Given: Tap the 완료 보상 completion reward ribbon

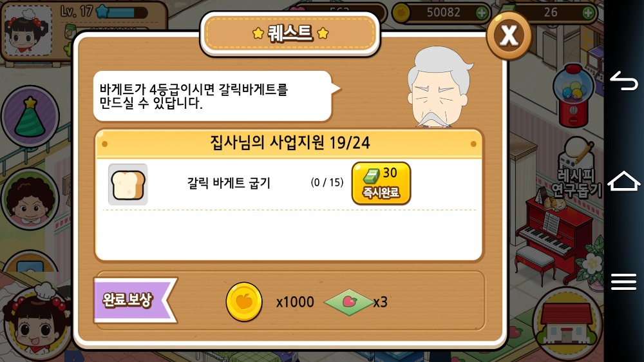Looking at the screenshot, I should pos(135,300).
